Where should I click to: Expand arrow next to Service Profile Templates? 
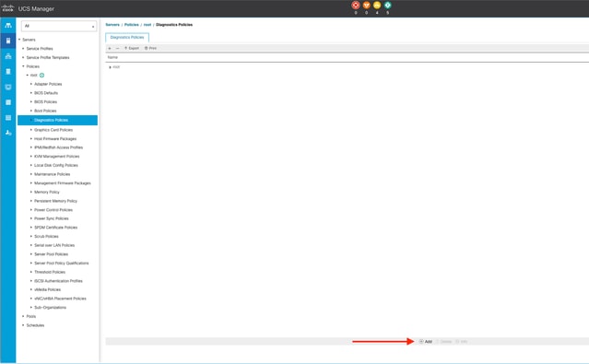coord(23,57)
